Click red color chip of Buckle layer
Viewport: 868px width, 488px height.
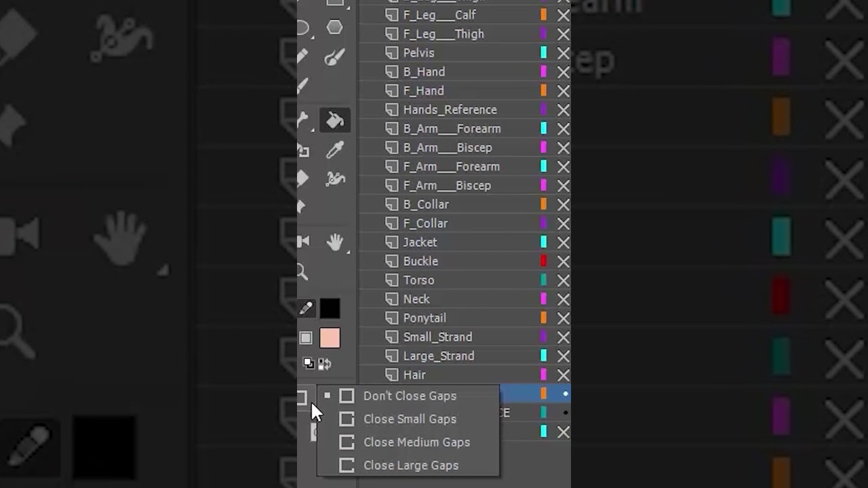pos(544,261)
